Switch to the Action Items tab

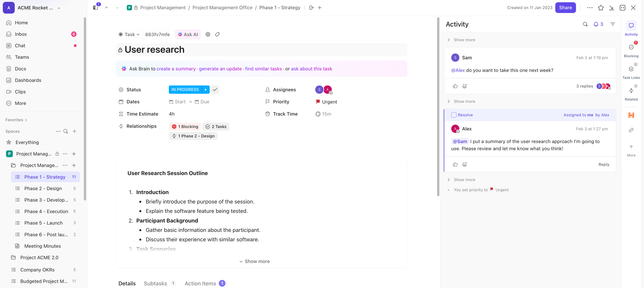click(200, 283)
